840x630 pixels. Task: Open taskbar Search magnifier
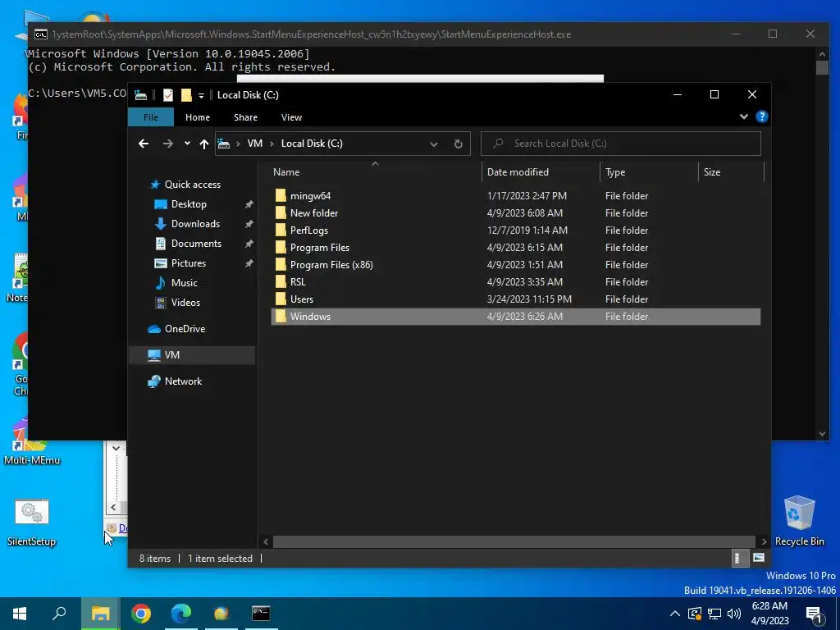pyautogui.click(x=59, y=614)
